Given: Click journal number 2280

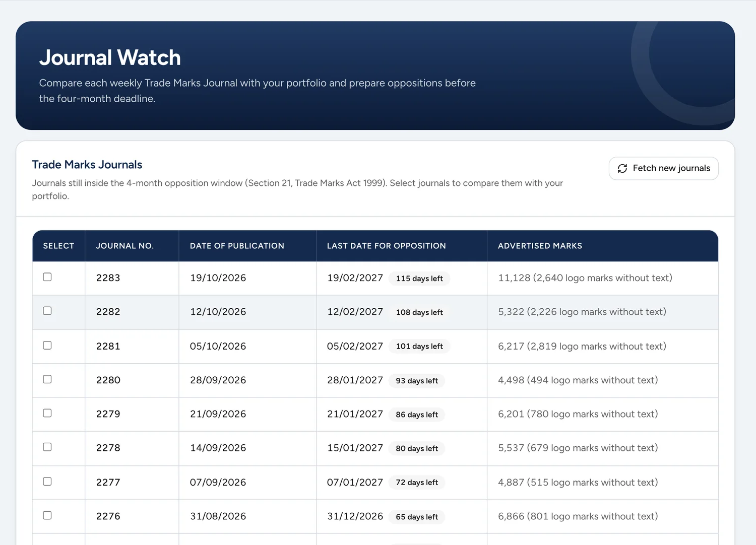Looking at the screenshot, I should pos(108,380).
